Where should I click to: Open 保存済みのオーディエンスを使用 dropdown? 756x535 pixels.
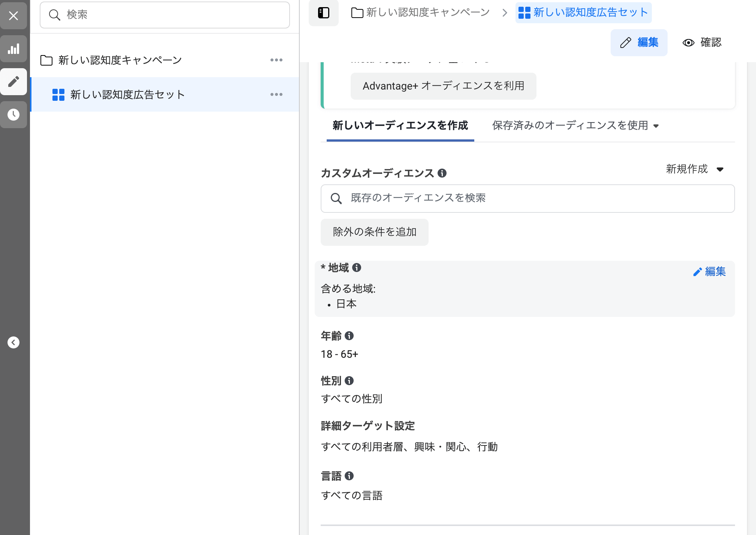(x=575, y=126)
